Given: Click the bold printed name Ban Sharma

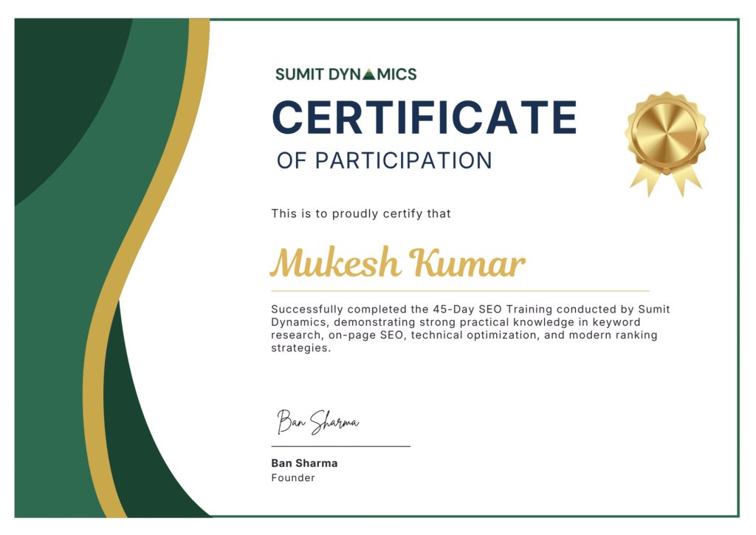Looking at the screenshot, I should click(x=304, y=463).
